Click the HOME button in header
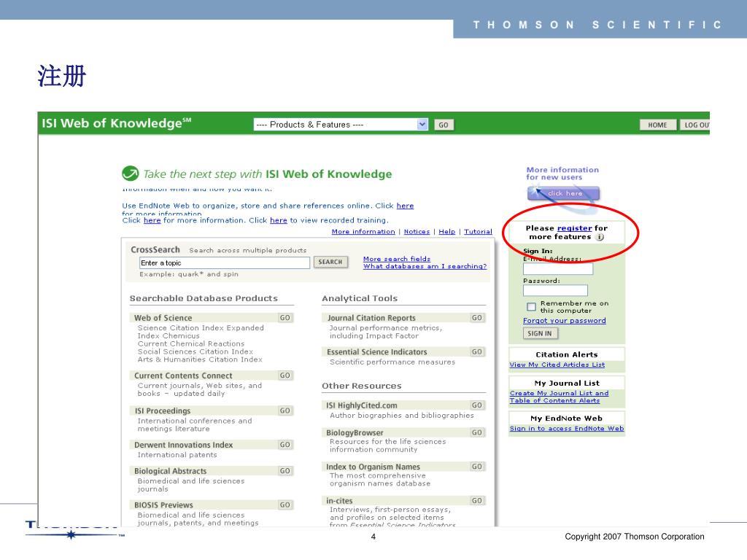 pos(657,125)
